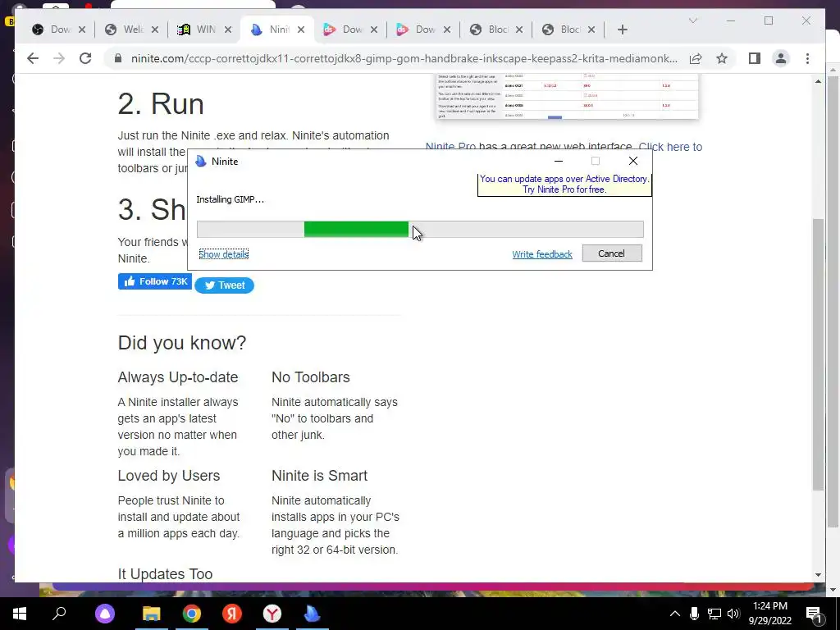Viewport: 840px width, 630px height.
Task: Click the microphone tray icon
Action: [694, 614]
